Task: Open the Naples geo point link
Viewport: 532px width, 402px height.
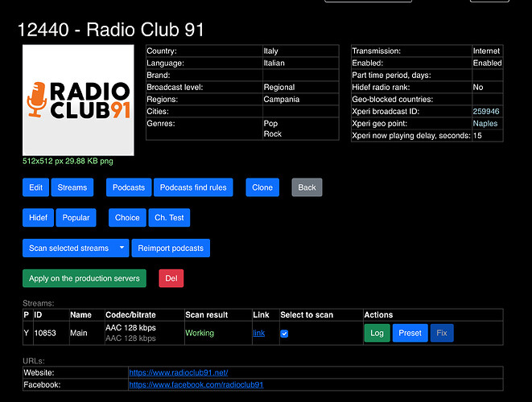Action: pos(485,123)
